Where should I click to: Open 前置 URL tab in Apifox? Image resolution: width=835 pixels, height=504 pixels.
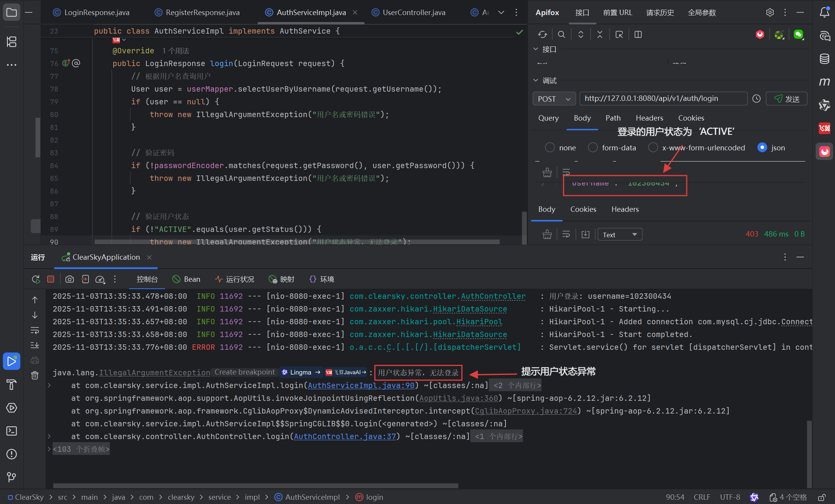(618, 12)
